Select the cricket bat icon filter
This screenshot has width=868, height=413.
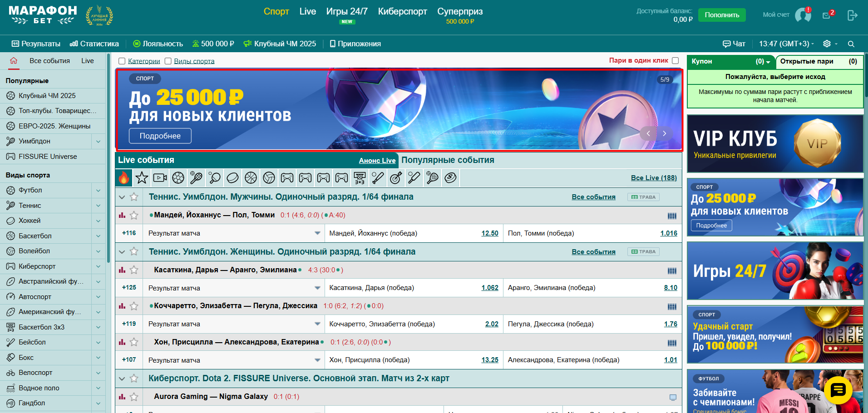(x=414, y=178)
